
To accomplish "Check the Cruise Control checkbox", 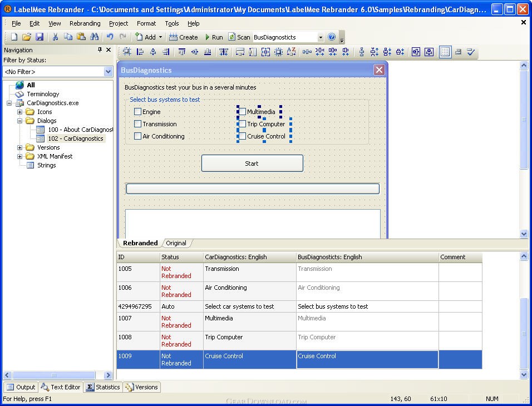I will [242, 136].
